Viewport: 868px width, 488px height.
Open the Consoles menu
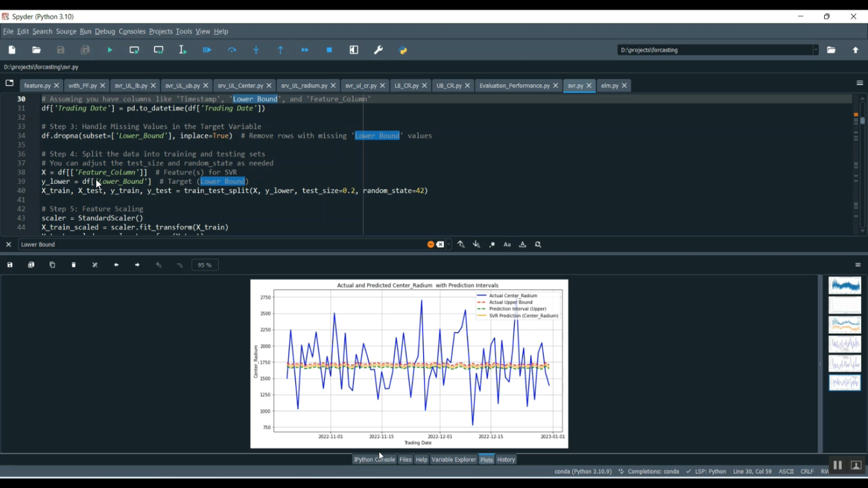pos(132,31)
